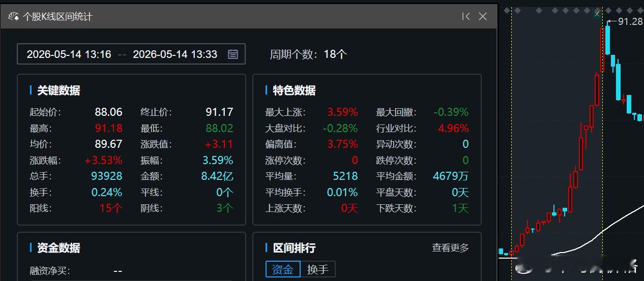Edit the start time 2026-05-14 13:16

69,54
